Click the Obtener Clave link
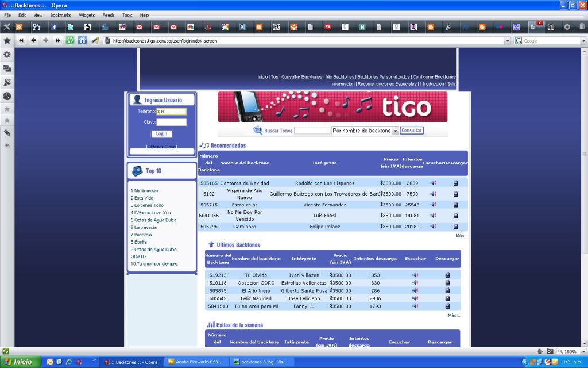The width and height of the screenshot is (588, 368). pyautogui.click(x=161, y=147)
